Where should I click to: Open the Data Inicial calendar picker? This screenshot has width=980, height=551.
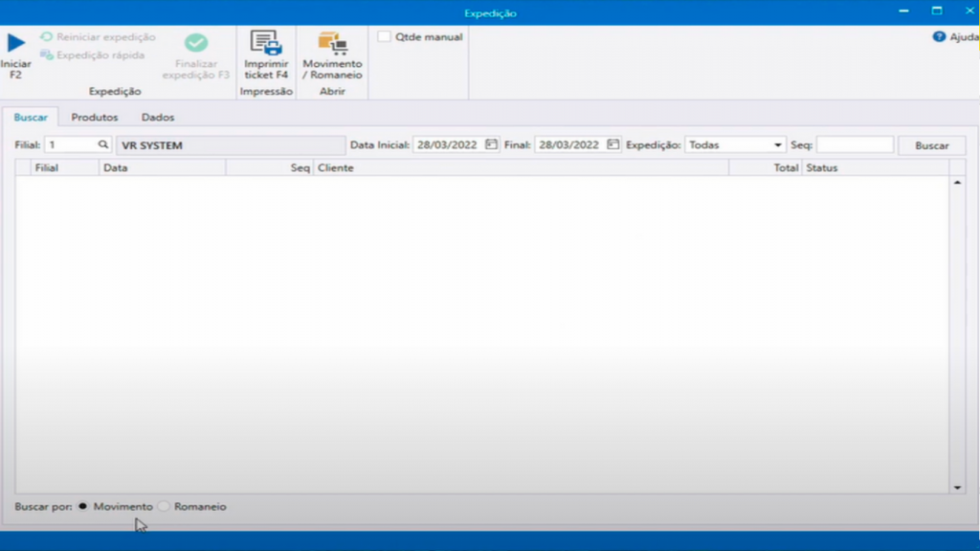point(491,145)
